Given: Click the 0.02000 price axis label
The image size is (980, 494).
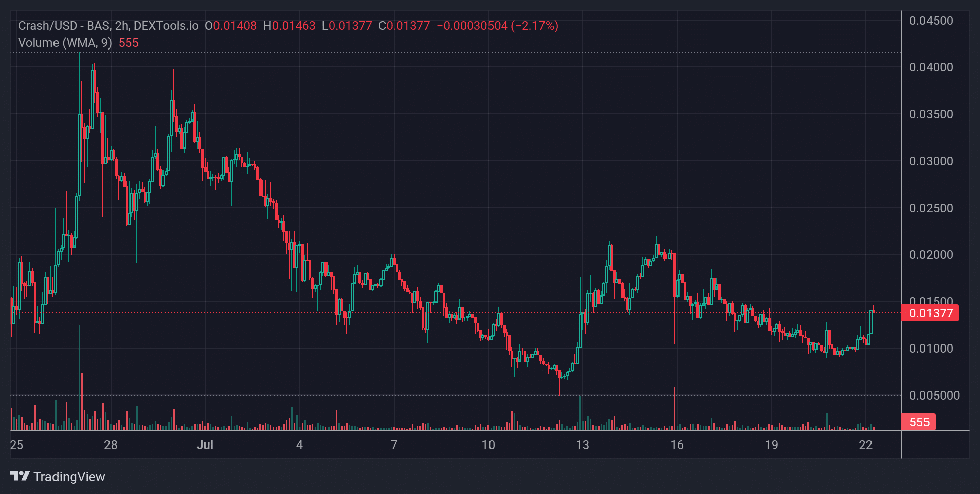Looking at the screenshot, I should coord(931,255).
